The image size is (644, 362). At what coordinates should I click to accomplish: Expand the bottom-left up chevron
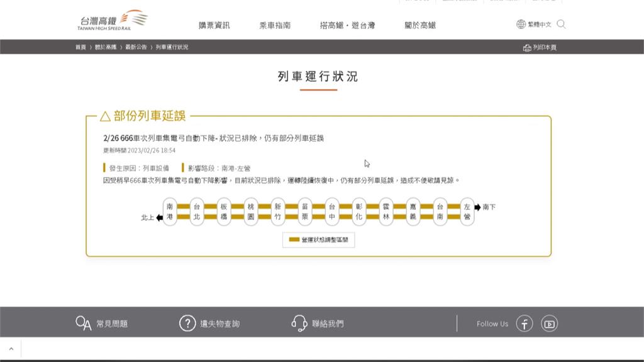(x=11, y=349)
